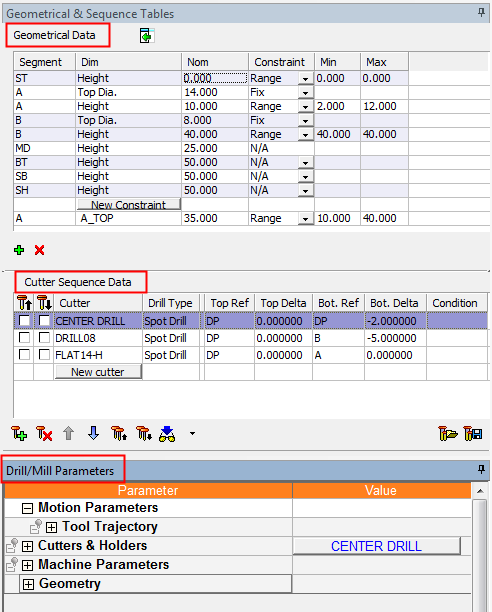Add a row with the green plus icon
Viewport: 492px width, 612px height.
tap(19, 250)
